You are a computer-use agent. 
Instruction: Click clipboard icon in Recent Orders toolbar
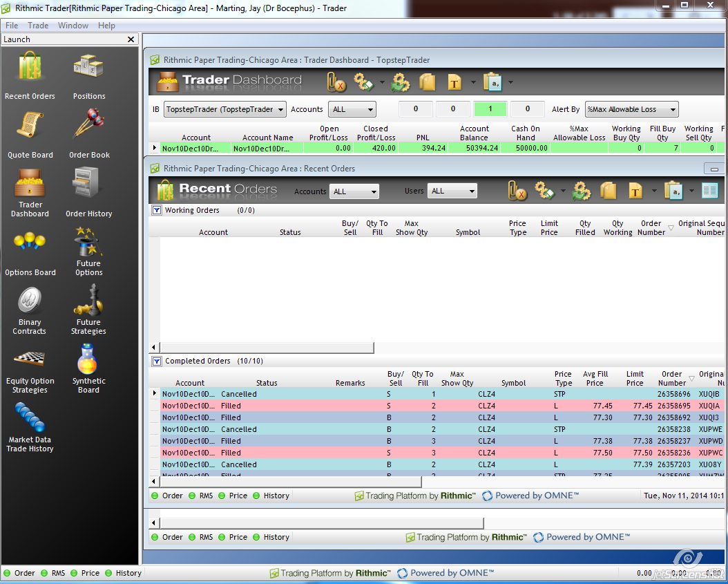673,191
